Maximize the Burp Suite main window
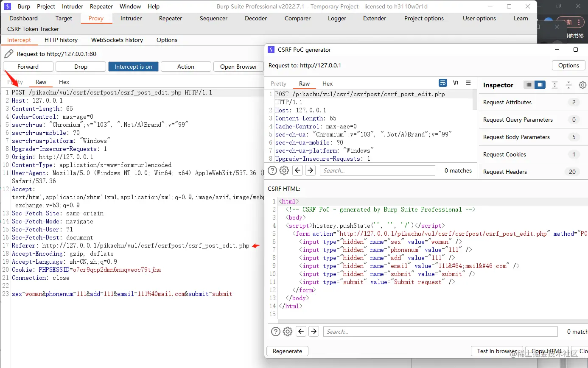 pos(509,6)
